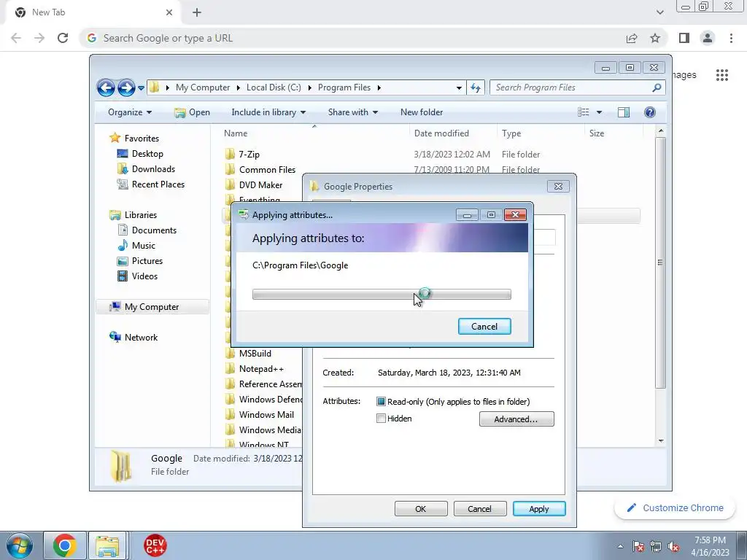Viewport: 747px width, 560px height.
Task: Click the Explorer vertical scrollbar
Action: [660, 262]
